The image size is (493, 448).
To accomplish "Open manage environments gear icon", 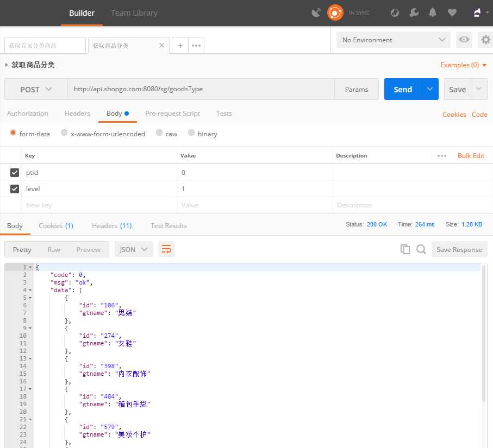I will [x=485, y=40].
